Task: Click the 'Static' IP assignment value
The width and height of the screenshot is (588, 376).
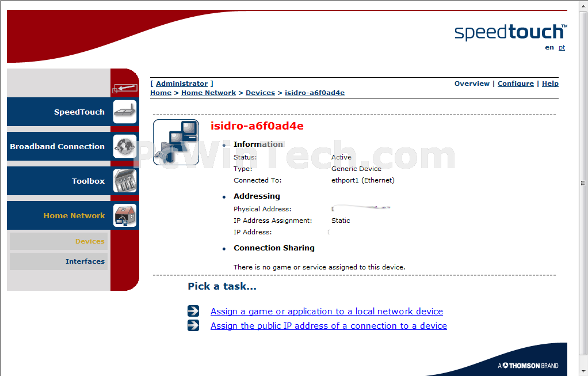Action: point(341,221)
